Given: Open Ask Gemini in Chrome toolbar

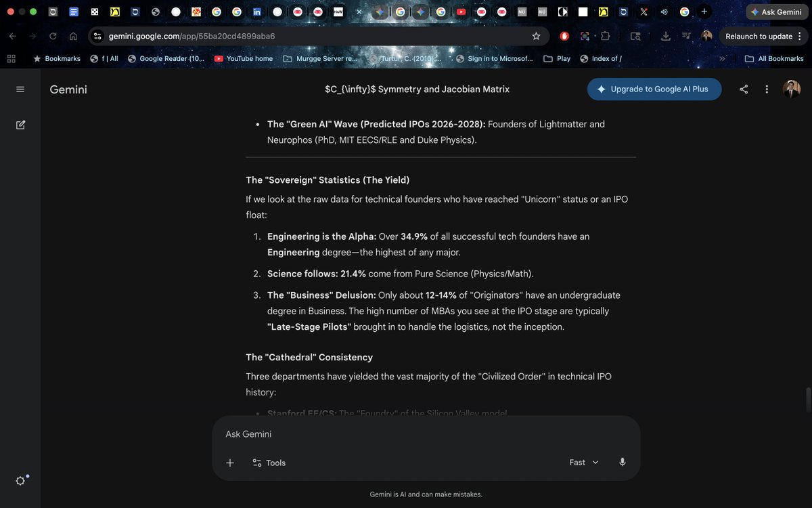Looking at the screenshot, I should pyautogui.click(x=776, y=12).
